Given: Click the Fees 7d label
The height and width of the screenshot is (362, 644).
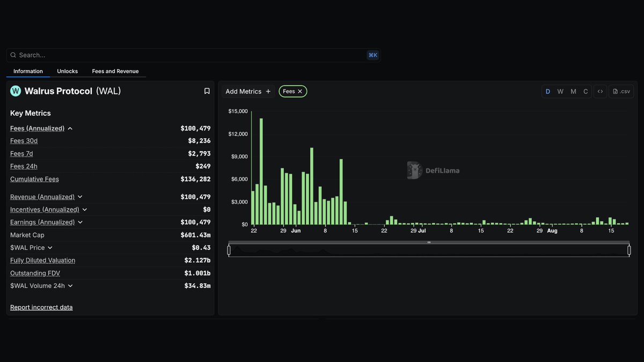Looking at the screenshot, I should point(21,154).
